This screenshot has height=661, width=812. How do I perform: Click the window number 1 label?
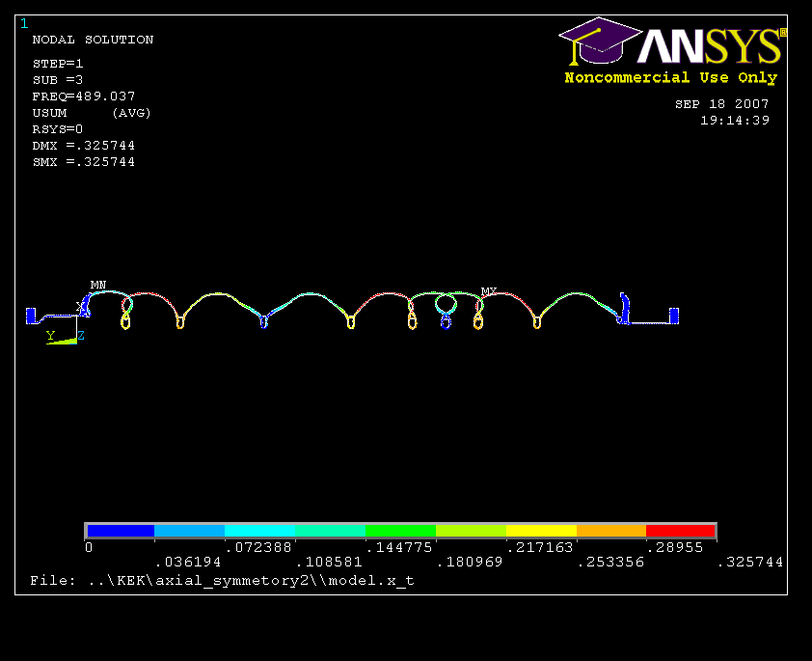(x=24, y=23)
